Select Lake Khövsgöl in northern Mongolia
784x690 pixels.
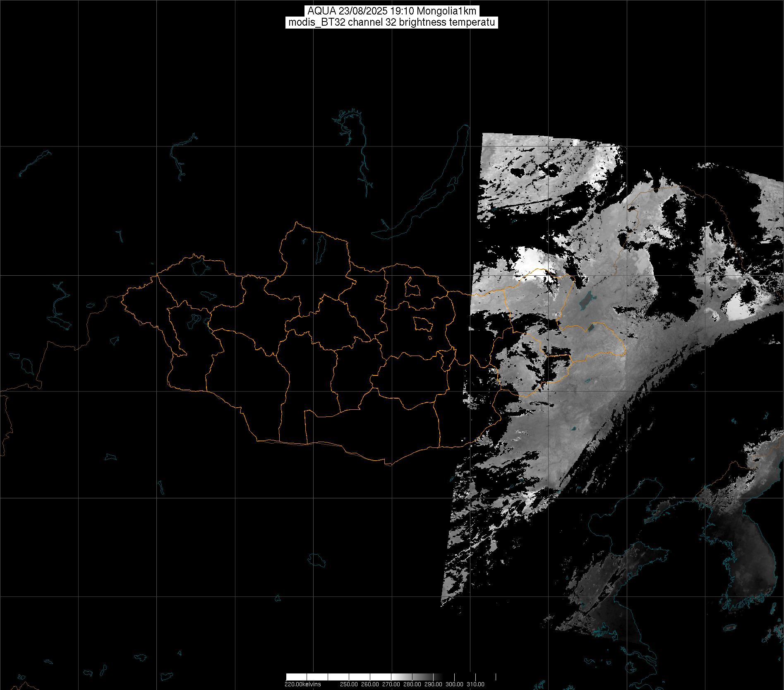[x=320, y=247]
